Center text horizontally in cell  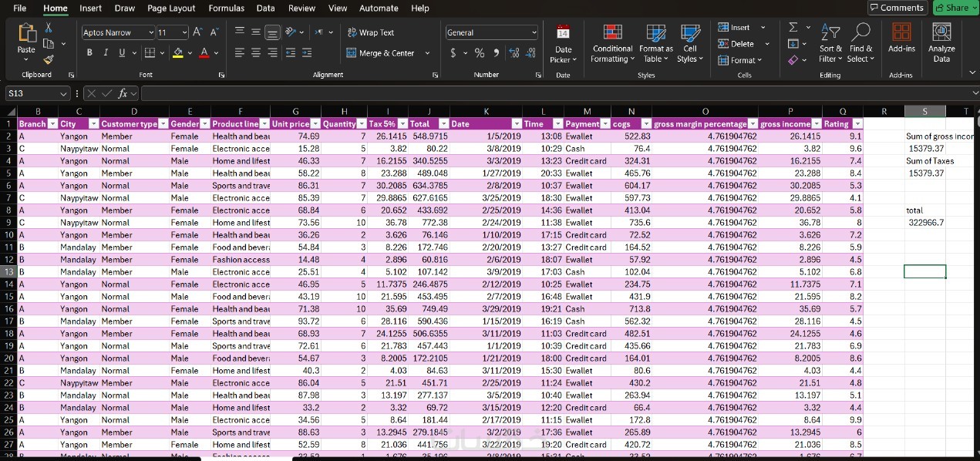pyautogui.click(x=255, y=52)
